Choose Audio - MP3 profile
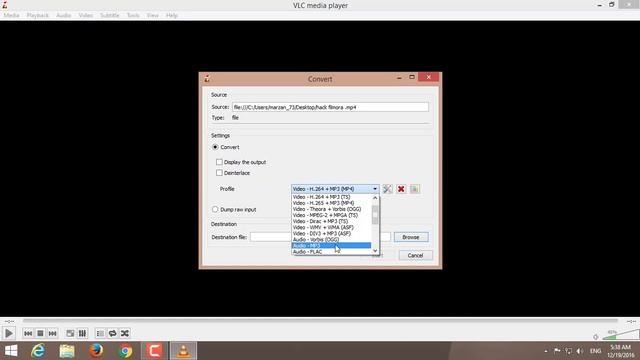The width and height of the screenshot is (640, 360). [x=331, y=246]
